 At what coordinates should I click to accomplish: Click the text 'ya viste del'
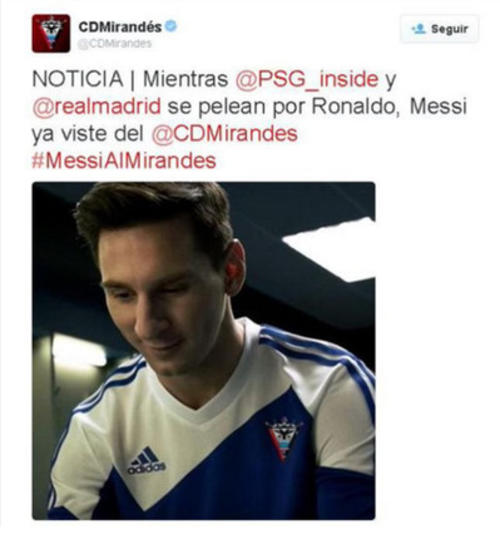click(88, 134)
